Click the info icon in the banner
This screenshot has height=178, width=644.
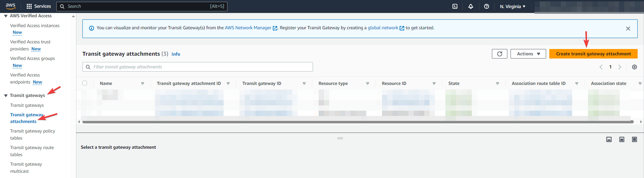[92, 28]
